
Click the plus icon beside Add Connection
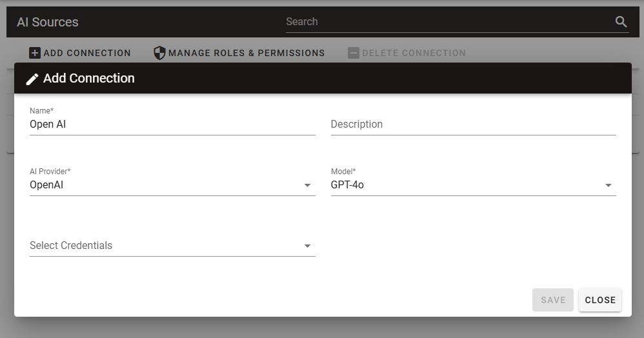pos(35,53)
